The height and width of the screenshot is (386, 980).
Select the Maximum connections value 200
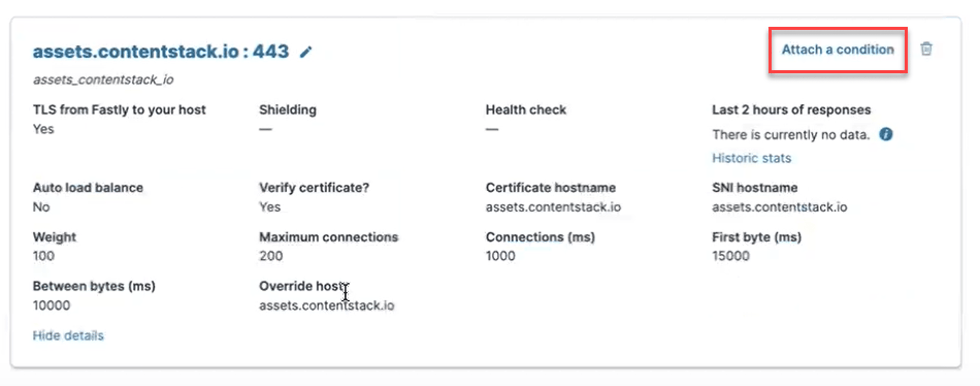pos(271,256)
